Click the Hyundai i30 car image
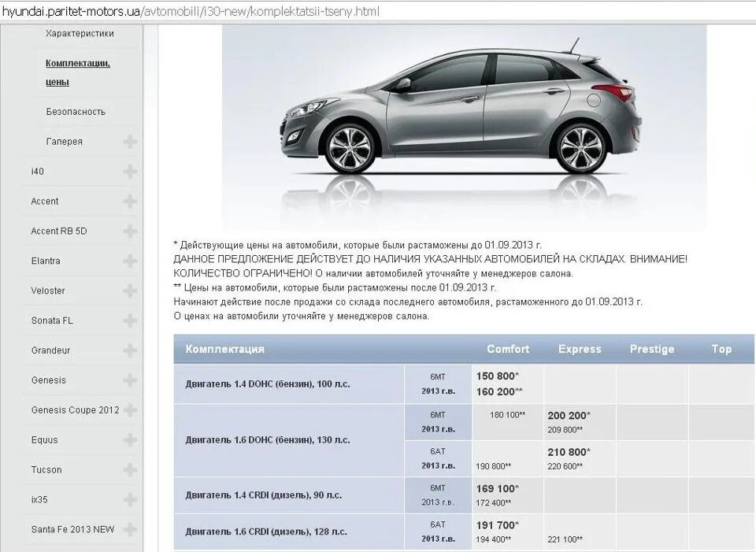Viewport: 756px width, 552px height. coord(465,128)
